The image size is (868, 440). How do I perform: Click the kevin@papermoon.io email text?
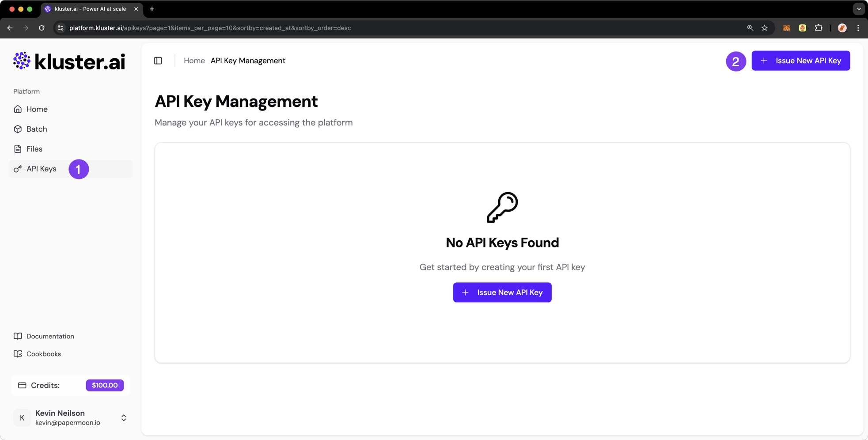point(68,423)
